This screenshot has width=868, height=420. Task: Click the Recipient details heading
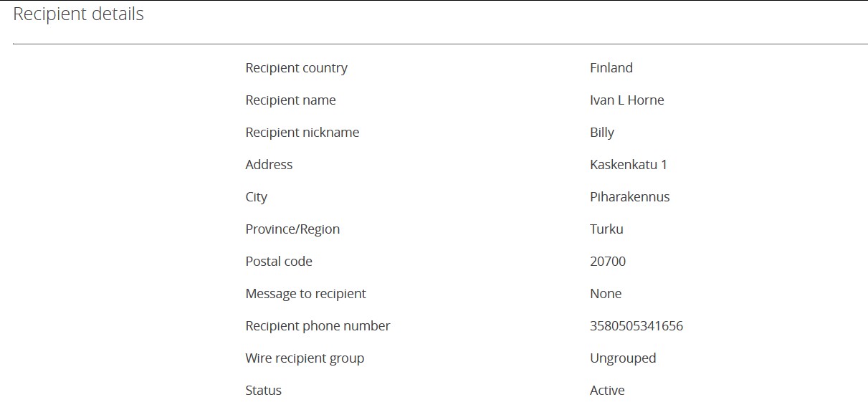[79, 14]
